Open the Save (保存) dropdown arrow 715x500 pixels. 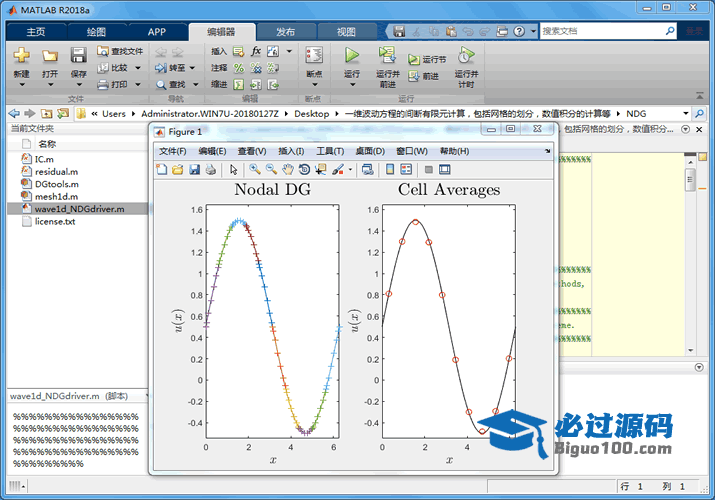[78, 84]
